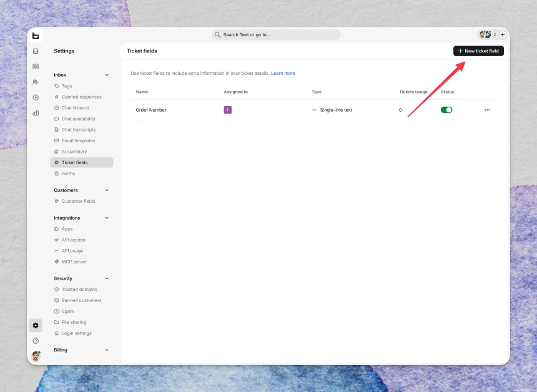Screen dimensions: 537x392
Task: Click the purple T assignee badge
Action: coord(228,110)
